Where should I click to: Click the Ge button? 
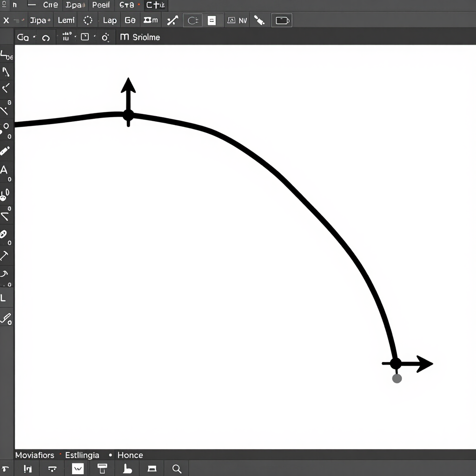pos(130,20)
